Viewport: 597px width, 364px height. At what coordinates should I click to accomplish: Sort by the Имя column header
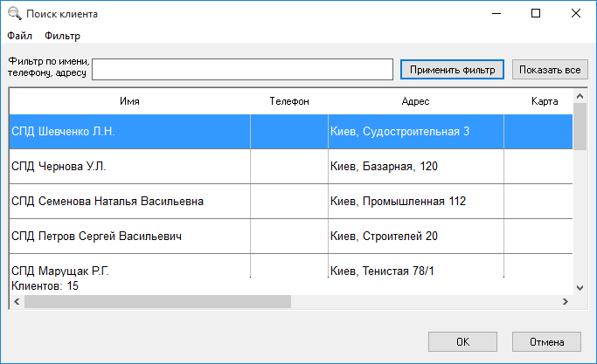130,101
